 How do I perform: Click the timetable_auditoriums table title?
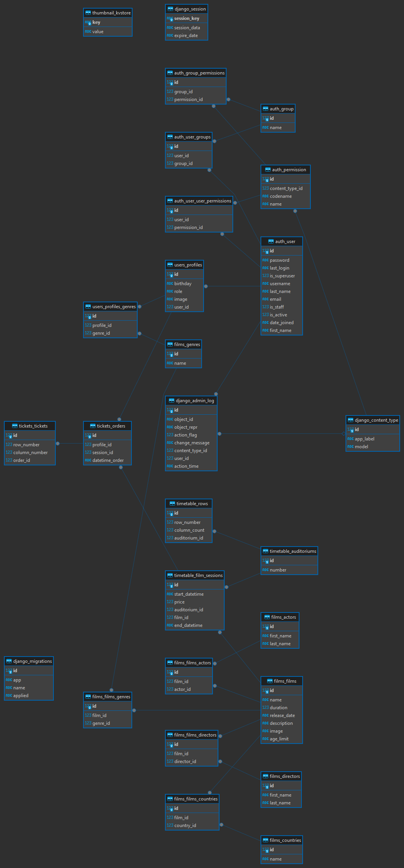point(293,551)
